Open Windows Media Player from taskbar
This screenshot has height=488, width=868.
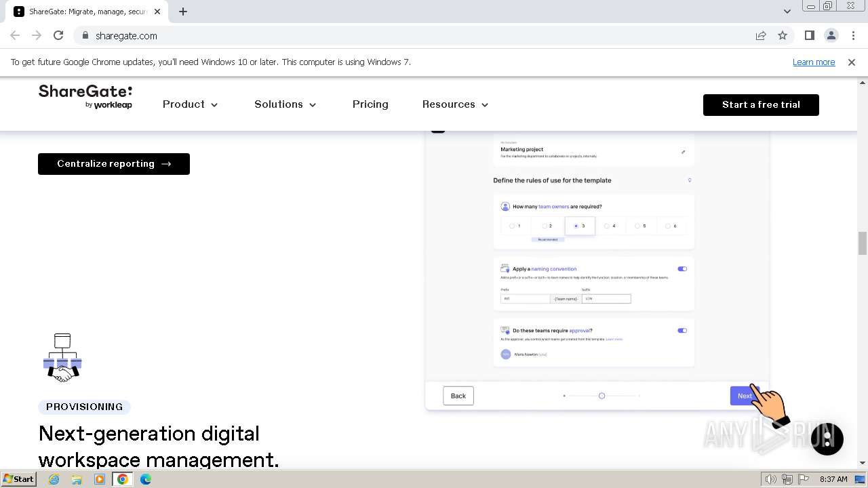100,479
